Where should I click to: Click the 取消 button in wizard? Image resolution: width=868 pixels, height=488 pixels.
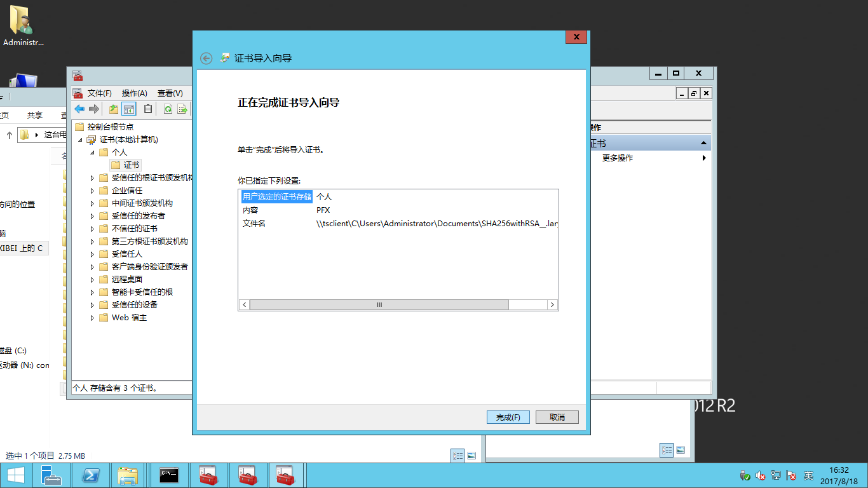pos(557,417)
